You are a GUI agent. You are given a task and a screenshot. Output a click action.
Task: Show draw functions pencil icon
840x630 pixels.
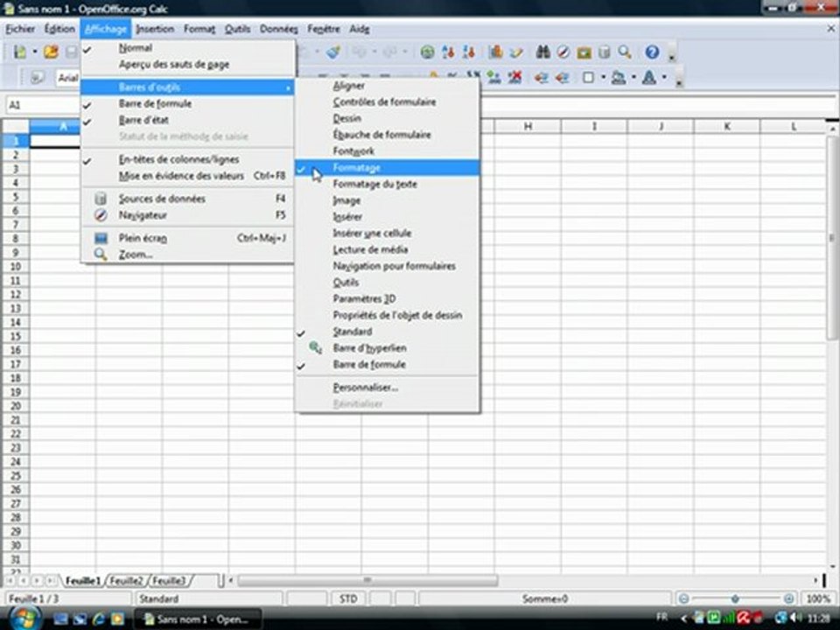[x=516, y=52]
